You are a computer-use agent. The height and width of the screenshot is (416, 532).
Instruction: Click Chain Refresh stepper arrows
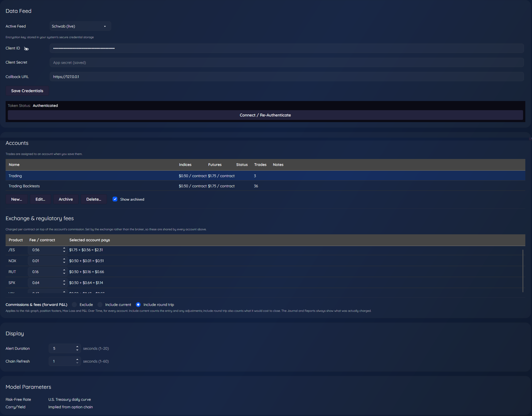[77, 361]
